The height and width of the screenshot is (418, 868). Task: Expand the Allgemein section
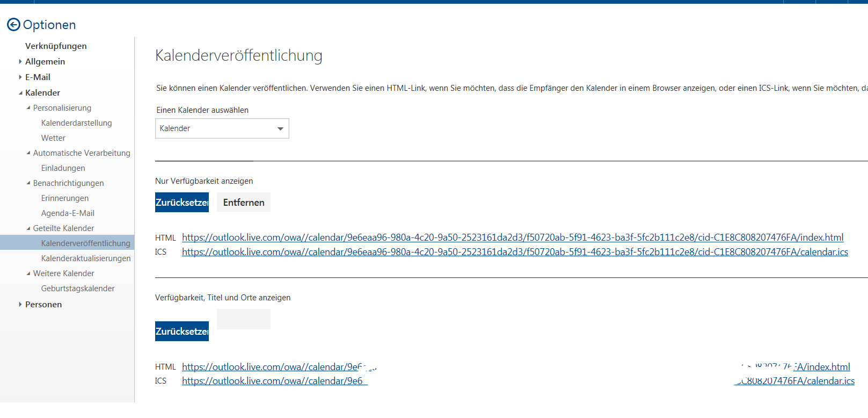click(x=20, y=62)
